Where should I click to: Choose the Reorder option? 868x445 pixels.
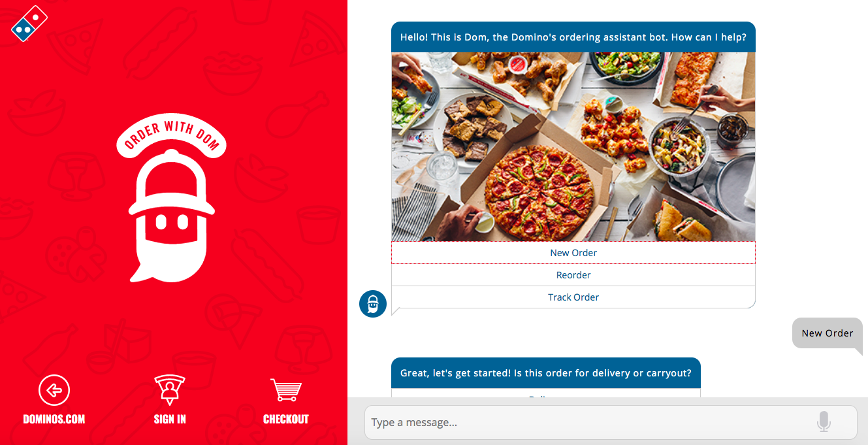point(573,275)
